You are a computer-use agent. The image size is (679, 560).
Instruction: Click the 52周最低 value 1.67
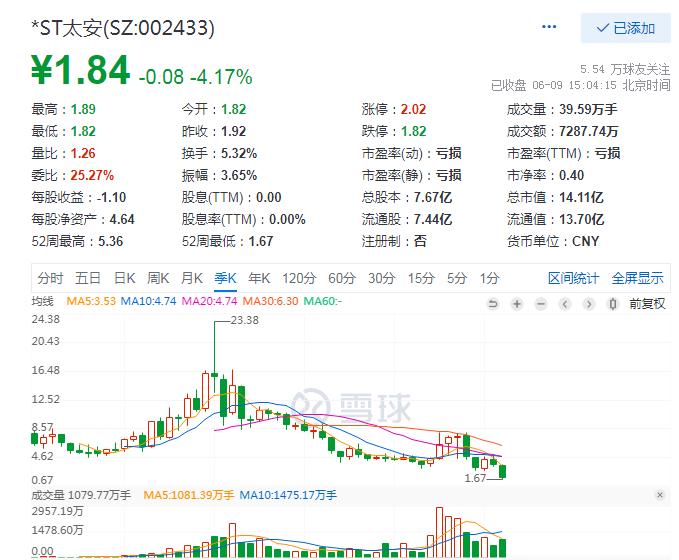[261, 241]
